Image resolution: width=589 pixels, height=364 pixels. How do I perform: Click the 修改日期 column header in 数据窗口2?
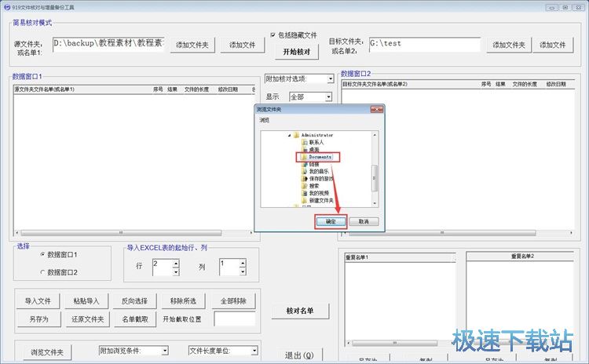(x=556, y=84)
